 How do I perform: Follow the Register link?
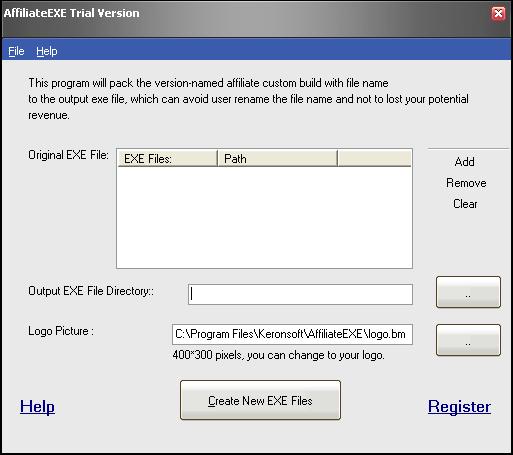tap(459, 407)
